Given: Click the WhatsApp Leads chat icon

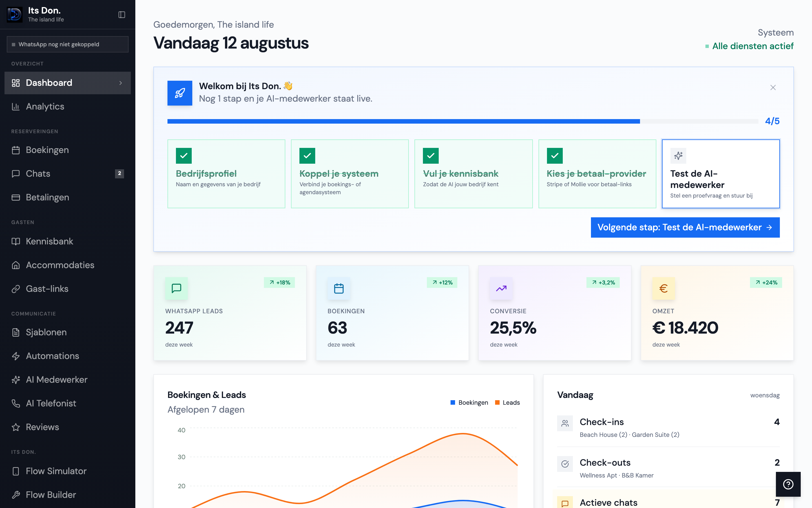Looking at the screenshot, I should 176,288.
